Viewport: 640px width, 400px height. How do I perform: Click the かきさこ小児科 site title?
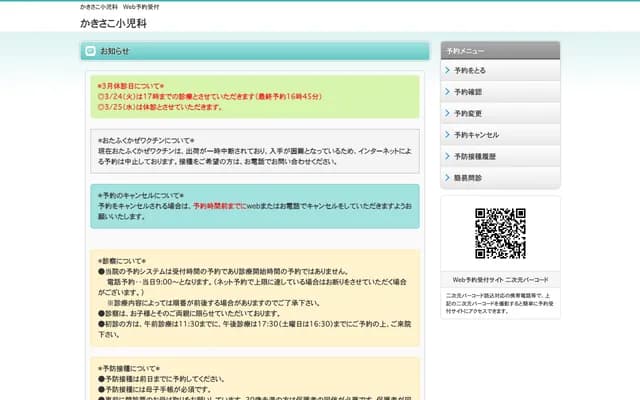(113, 22)
